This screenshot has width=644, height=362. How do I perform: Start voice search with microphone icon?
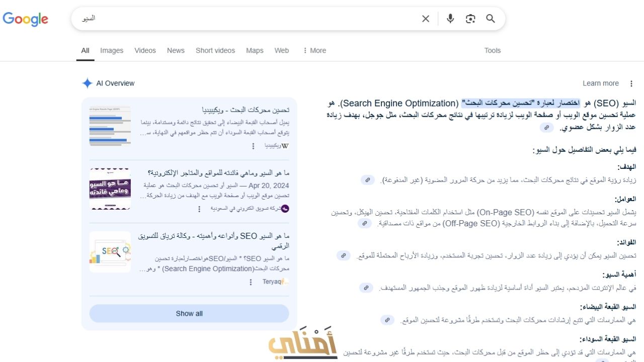(450, 19)
